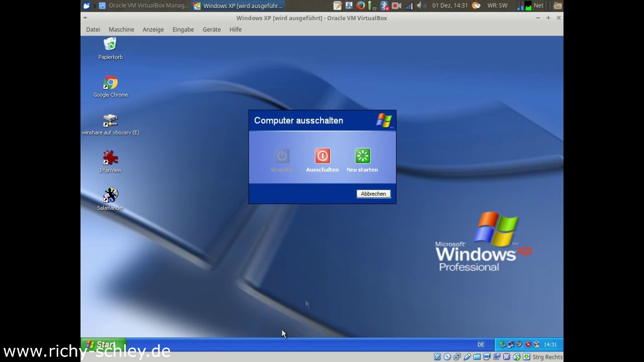Click VirtualBox hard disk activity indicator

click(437, 356)
